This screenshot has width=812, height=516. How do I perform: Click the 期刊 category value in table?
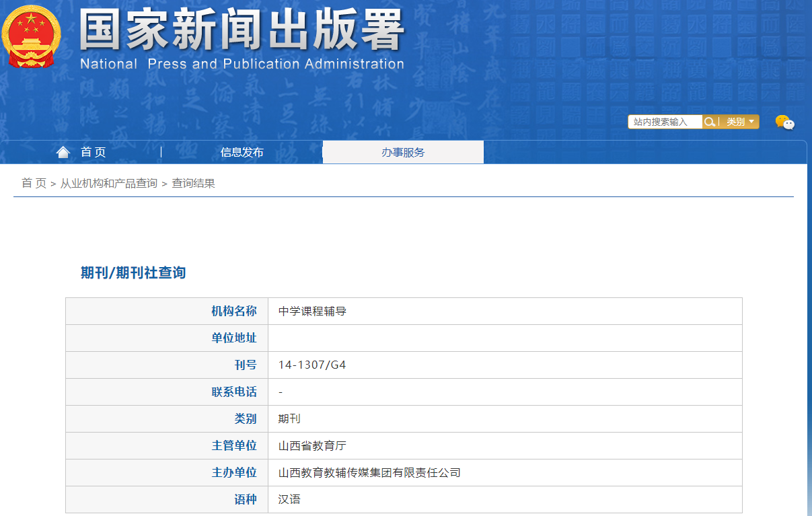[289, 418]
